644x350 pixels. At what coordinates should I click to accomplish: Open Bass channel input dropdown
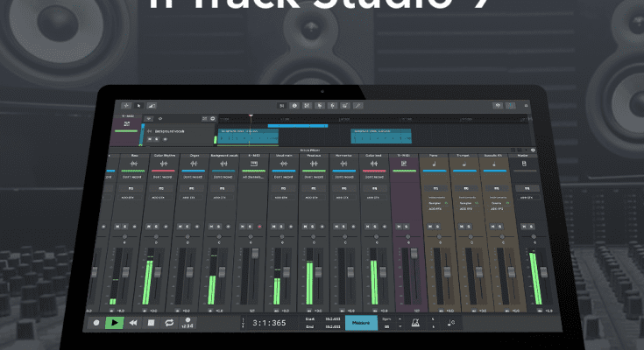coord(135,176)
